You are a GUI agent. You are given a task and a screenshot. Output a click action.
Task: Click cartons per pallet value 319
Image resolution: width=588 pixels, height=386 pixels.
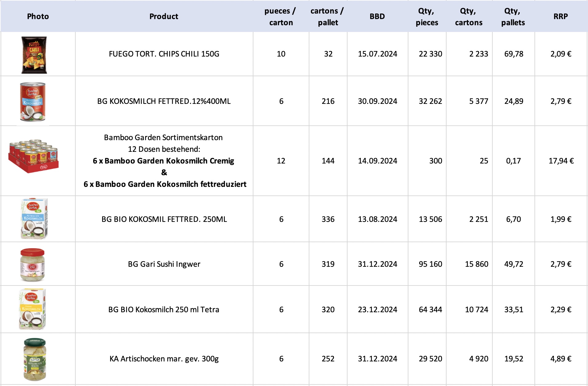(x=328, y=264)
